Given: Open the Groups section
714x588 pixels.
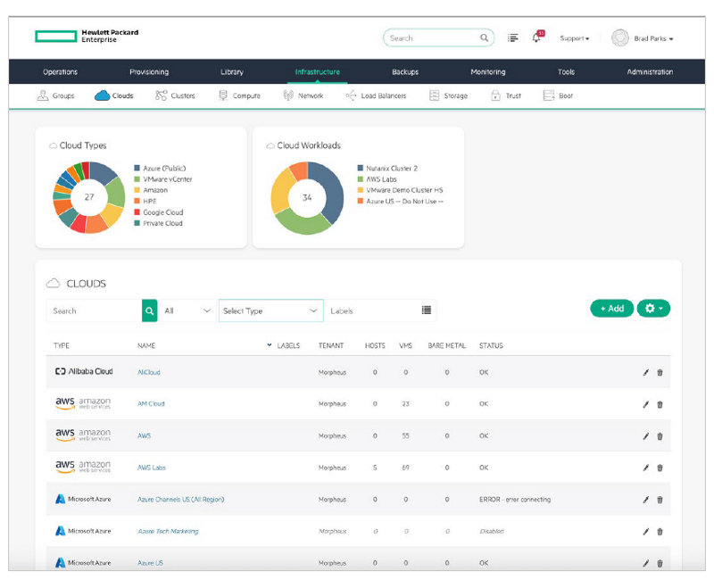Looking at the screenshot, I should coord(55,95).
